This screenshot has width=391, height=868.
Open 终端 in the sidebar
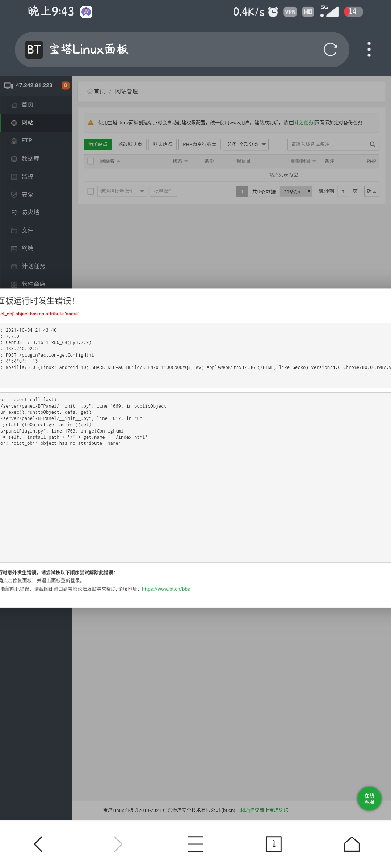click(36, 248)
